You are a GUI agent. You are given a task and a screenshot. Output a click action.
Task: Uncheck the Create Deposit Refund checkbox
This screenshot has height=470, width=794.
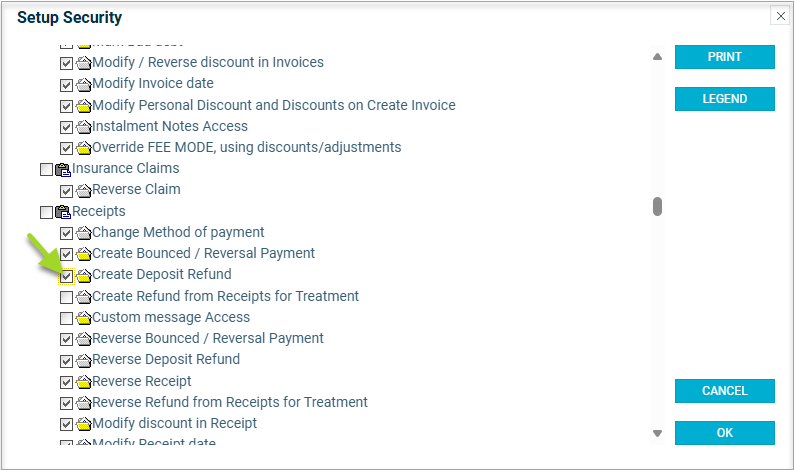pos(66,275)
